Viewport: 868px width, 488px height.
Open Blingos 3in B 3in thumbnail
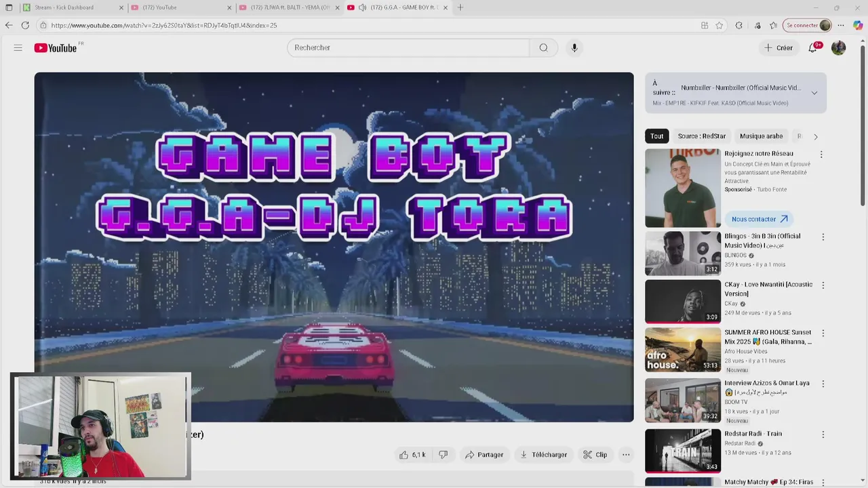pos(683,253)
